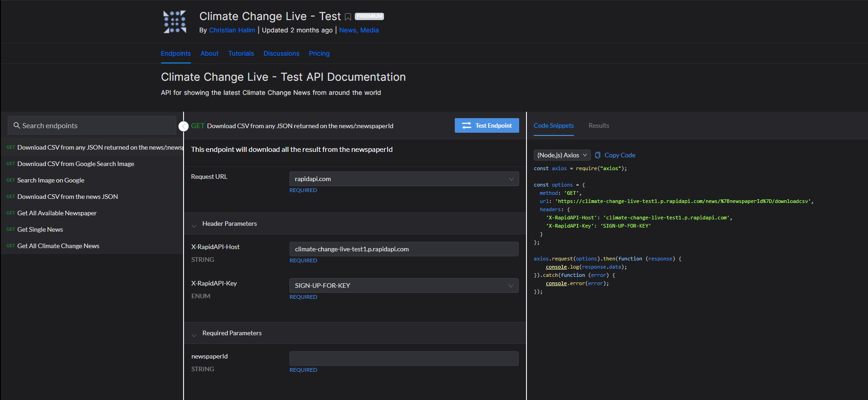The height and width of the screenshot is (400, 868).
Task: Click the X-RapidAPI-Host input field
Action: click(404, 249)
